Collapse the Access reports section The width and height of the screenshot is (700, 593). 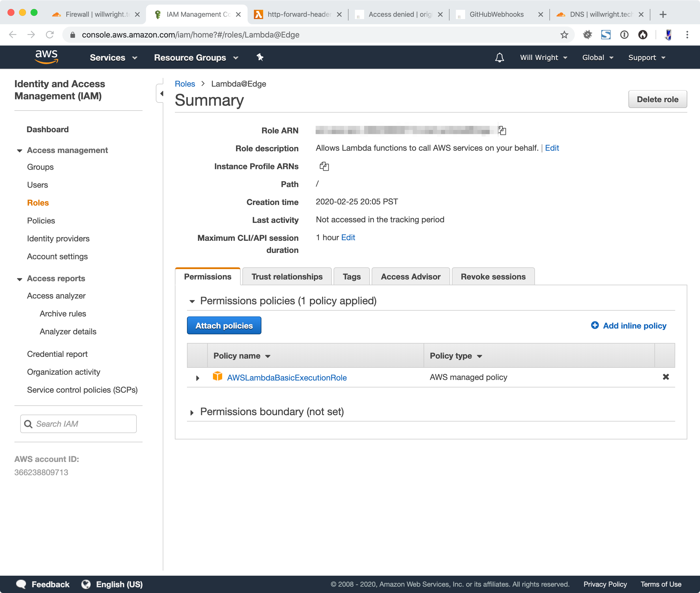coord(20,279)
